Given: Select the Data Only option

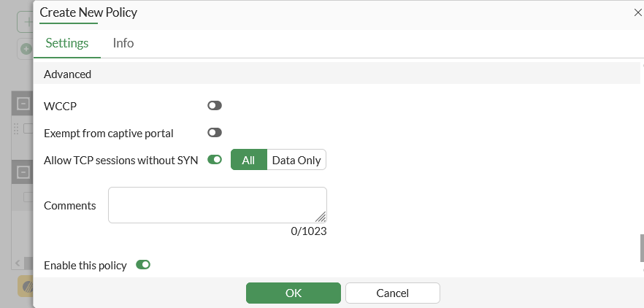Looking at the screenshot, I should [x=296, y=160].
